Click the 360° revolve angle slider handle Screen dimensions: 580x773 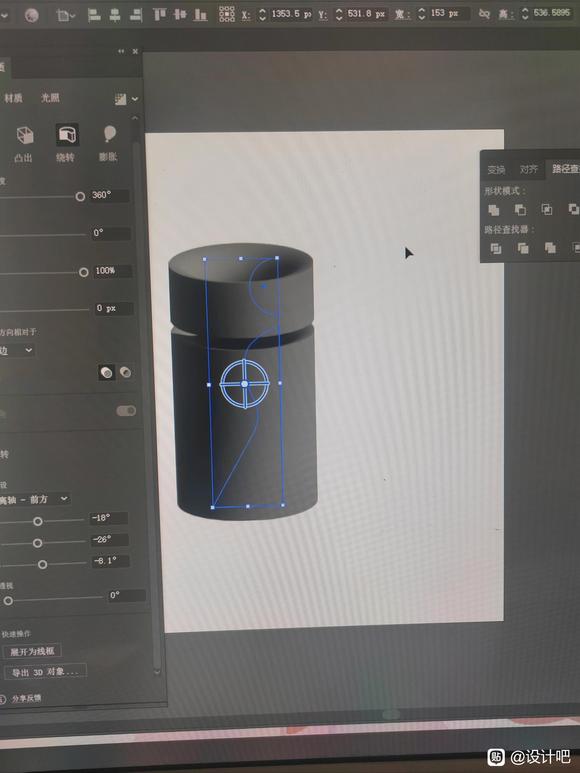(x=80, y=197)
